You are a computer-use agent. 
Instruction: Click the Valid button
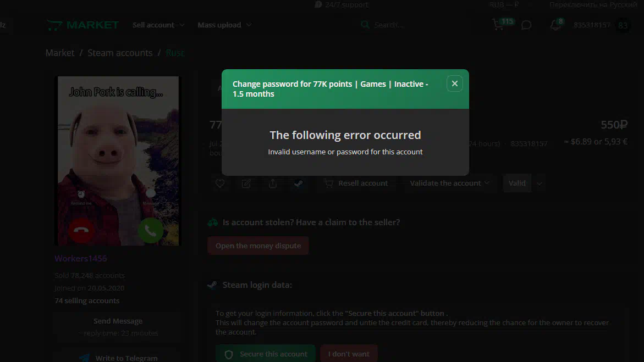click(517, 183)
